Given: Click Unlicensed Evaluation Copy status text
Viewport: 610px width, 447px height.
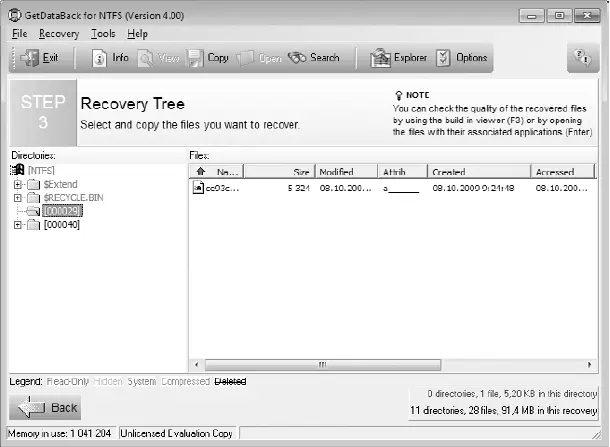Looking at the screenshot, I should 176,433.
